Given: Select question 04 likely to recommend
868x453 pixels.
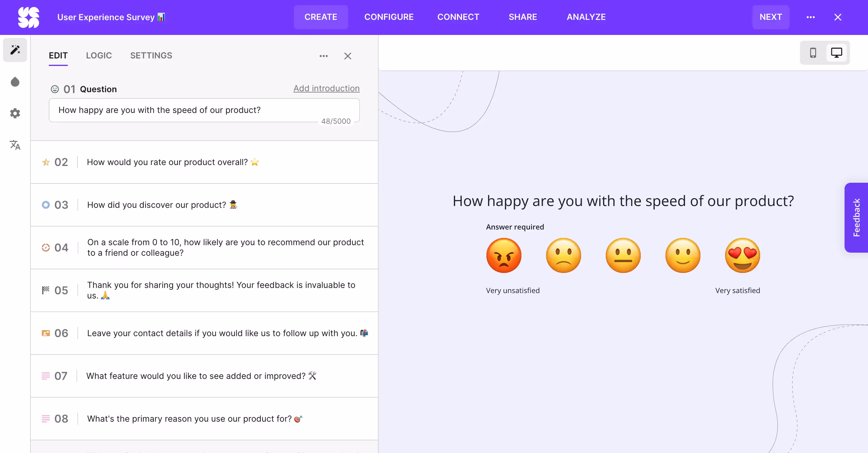Looking at the screenshot, I should 204,248.
